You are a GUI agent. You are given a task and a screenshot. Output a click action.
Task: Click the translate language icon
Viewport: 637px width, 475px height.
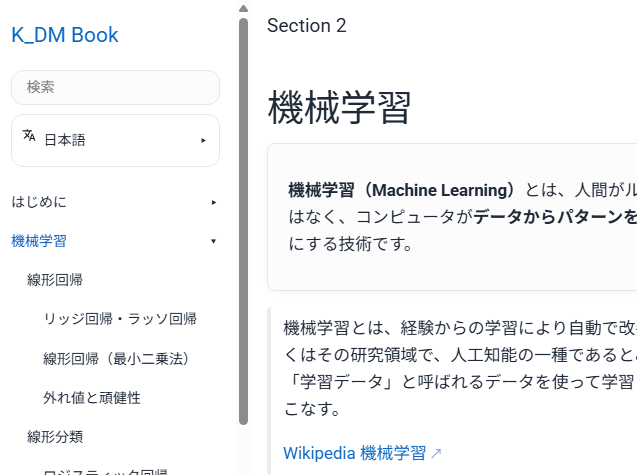point(29,136)
